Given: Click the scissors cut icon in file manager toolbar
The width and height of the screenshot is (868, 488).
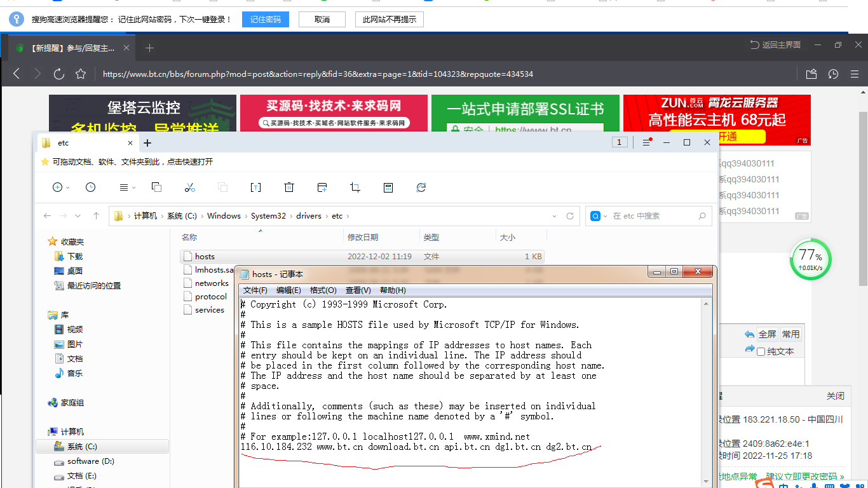Looking at the screenshot, I should (189, 187).
